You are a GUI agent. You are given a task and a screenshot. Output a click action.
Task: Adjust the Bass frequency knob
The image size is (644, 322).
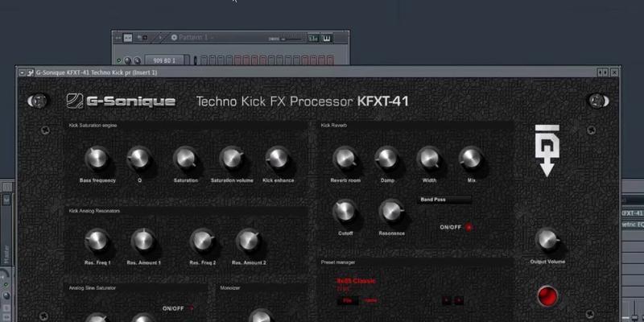point(97,159)
